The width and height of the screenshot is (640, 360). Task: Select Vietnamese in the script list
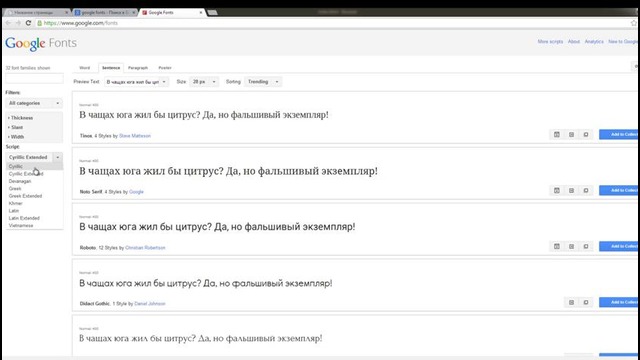34,225
